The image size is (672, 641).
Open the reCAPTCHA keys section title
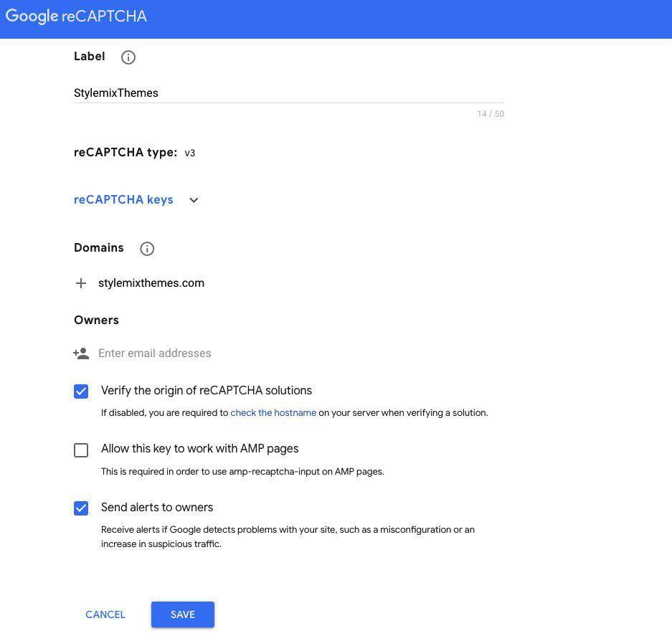123,200
